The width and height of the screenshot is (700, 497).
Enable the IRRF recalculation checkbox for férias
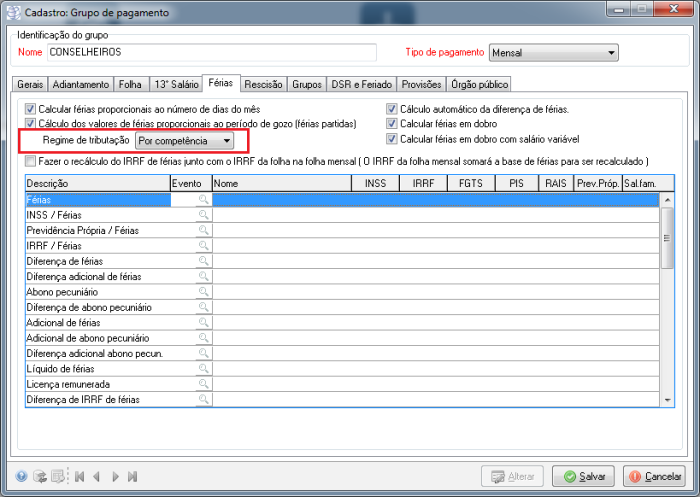(x=31, y=161)
